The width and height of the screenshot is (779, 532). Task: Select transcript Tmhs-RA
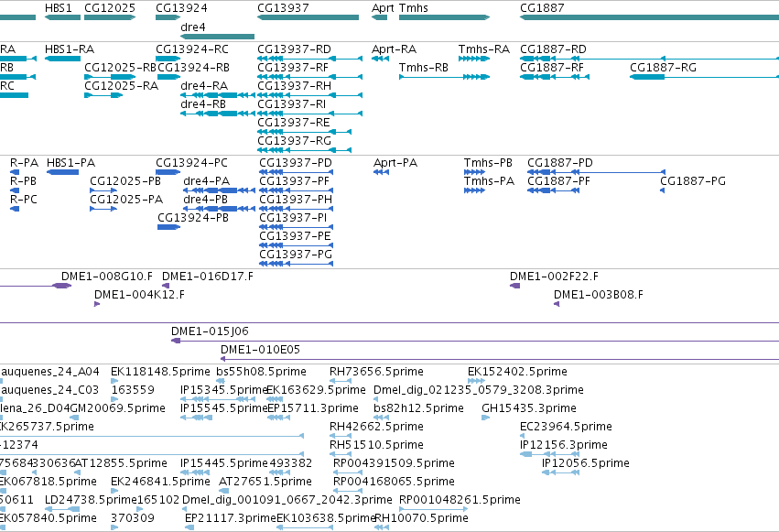click(x=474, y=59)
